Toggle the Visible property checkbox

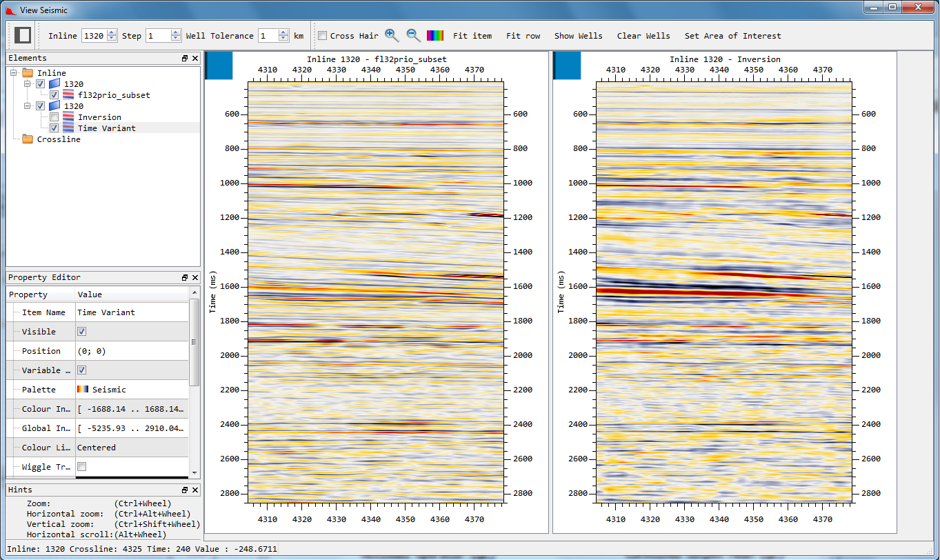pos(81,332)
